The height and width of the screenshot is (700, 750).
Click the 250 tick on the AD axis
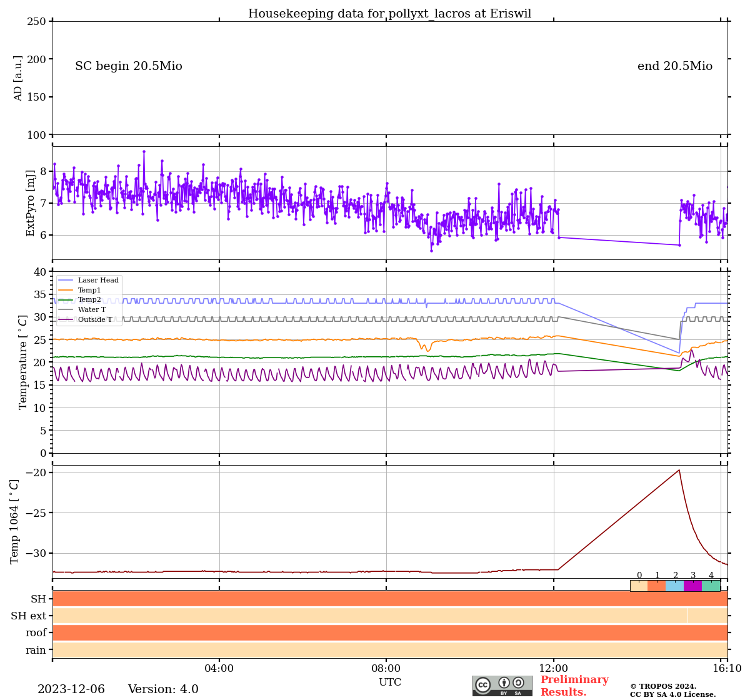[36, 21]
